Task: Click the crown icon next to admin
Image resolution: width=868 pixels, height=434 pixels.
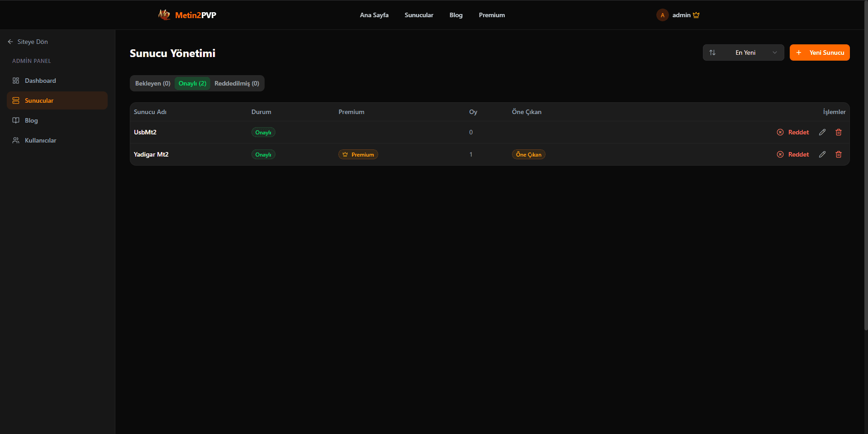Action: pyautogui.click(x=696, y=15)
